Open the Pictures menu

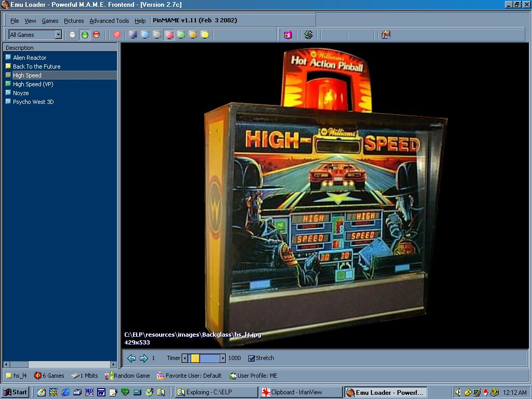pyautogui.click(x=74, y=21)
